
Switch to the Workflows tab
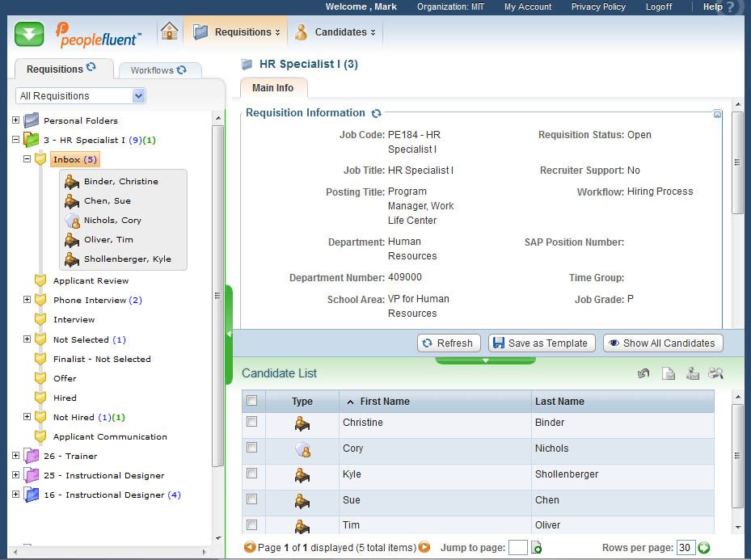[x=158, y=70]
